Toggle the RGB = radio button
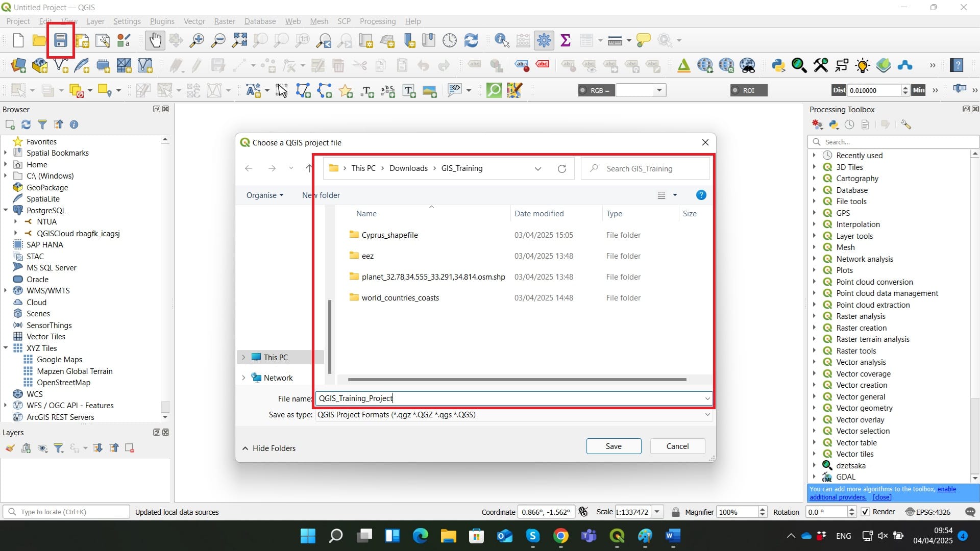 coord(582,90)
